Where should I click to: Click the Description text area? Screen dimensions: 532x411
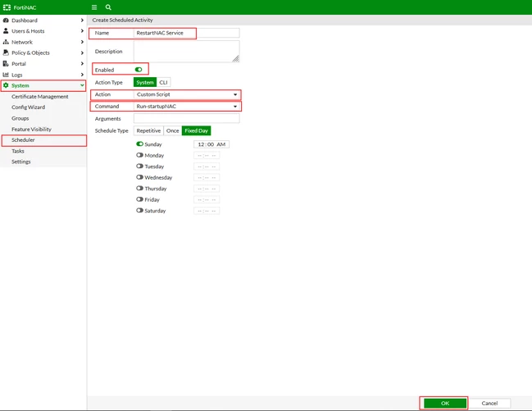[187, 52]
